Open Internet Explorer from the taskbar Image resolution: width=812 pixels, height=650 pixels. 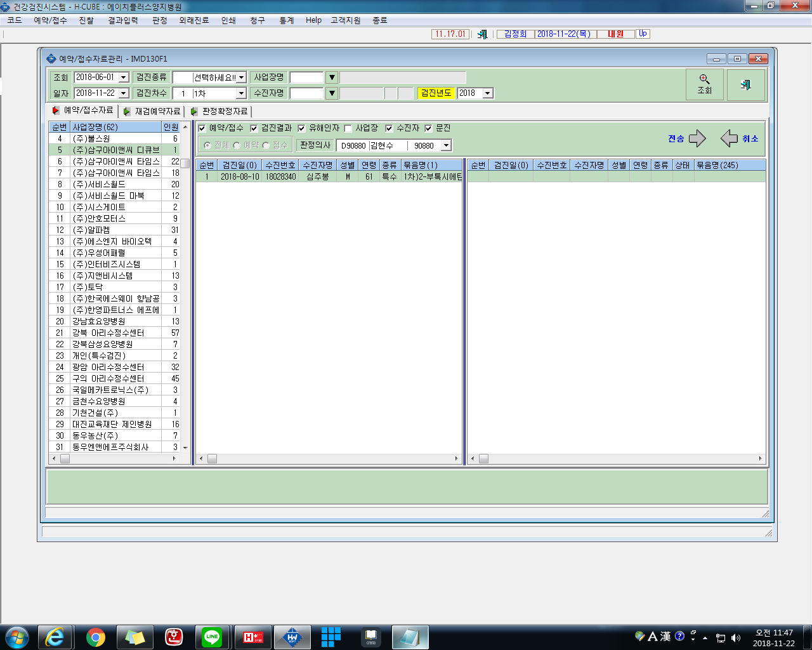tap(55, 637)
